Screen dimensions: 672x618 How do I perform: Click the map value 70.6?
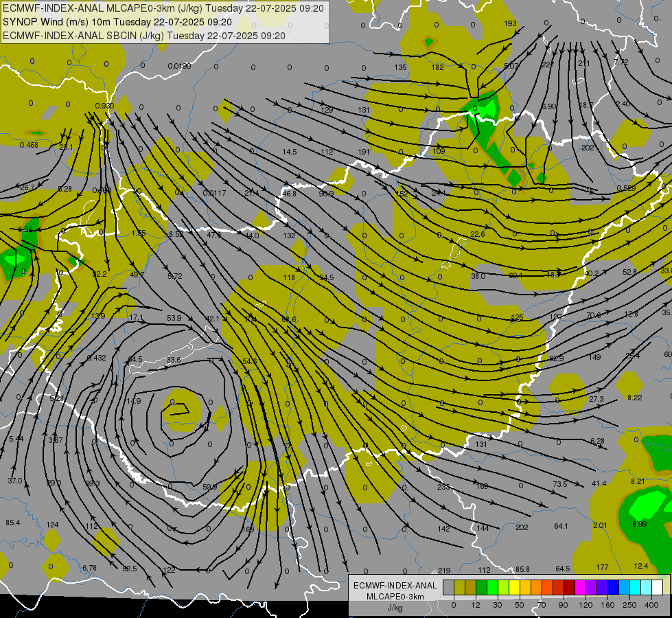coord(593,315)
